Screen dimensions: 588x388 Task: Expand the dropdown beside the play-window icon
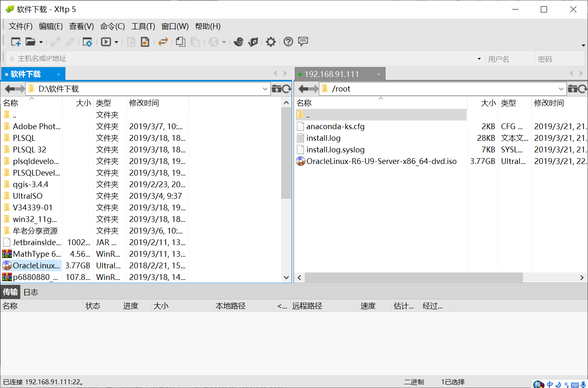(x=116, y=42)
